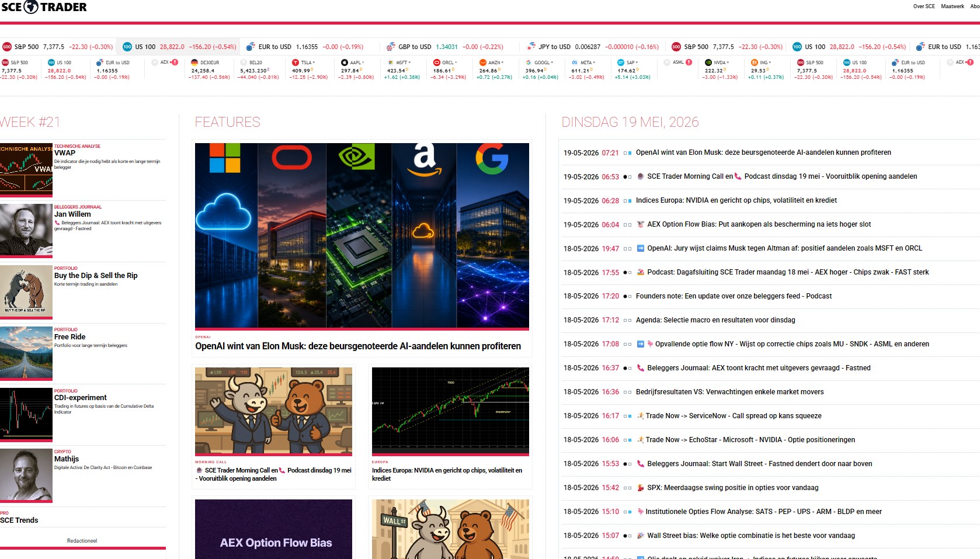Open the CDI-experiment chart thumbnail

(26, 415)
